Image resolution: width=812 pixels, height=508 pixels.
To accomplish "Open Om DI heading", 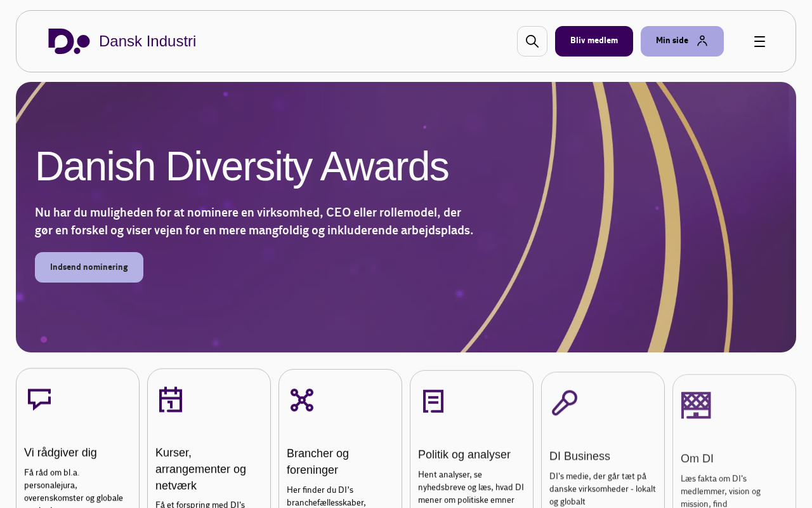I will pos(697,458).
